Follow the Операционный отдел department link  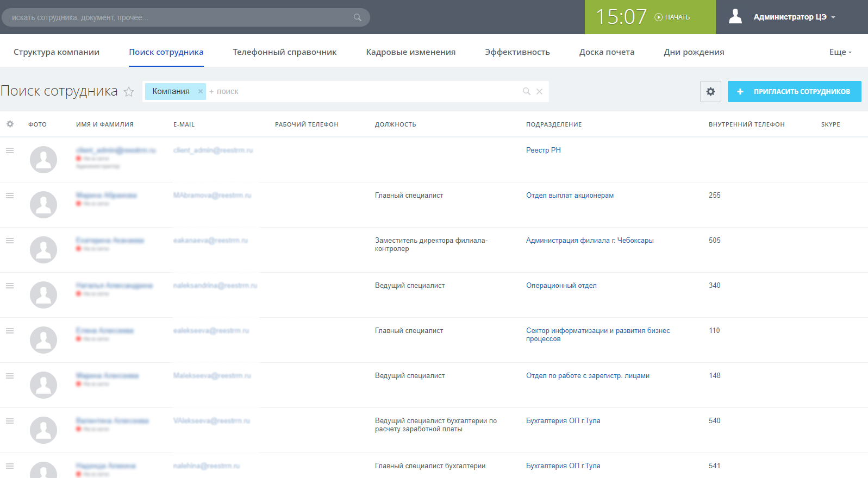[561, 286]
